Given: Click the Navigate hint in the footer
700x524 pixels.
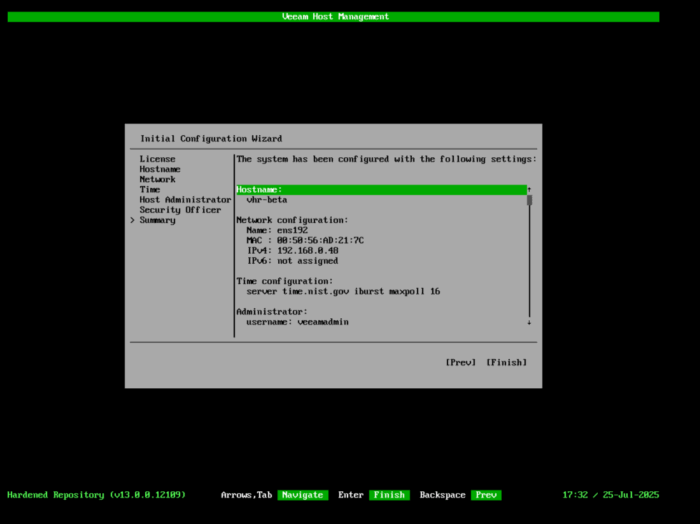Looking at the screenshot, I should pos(303,495).
